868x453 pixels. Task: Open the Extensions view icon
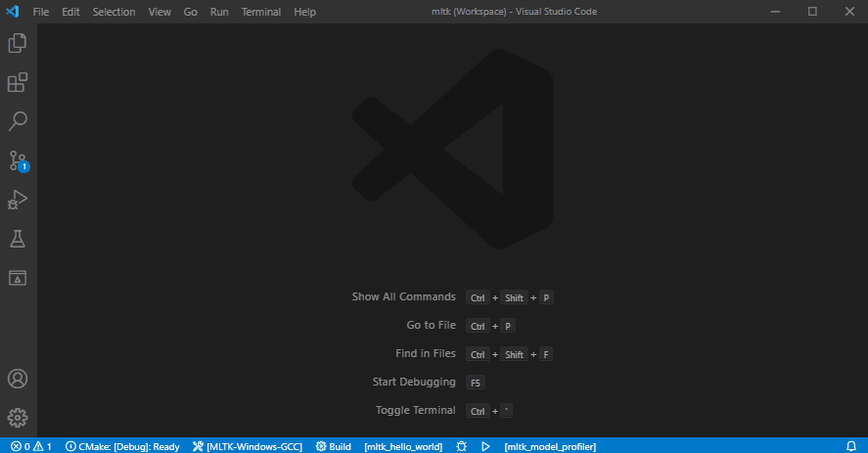(18, 82)
